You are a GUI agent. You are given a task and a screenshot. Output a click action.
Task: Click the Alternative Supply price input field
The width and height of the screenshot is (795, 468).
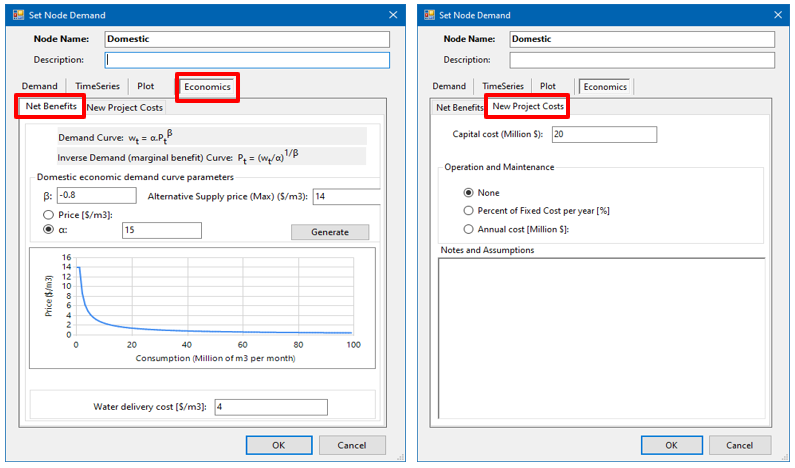pyautogui.click(x=345, y=196)
